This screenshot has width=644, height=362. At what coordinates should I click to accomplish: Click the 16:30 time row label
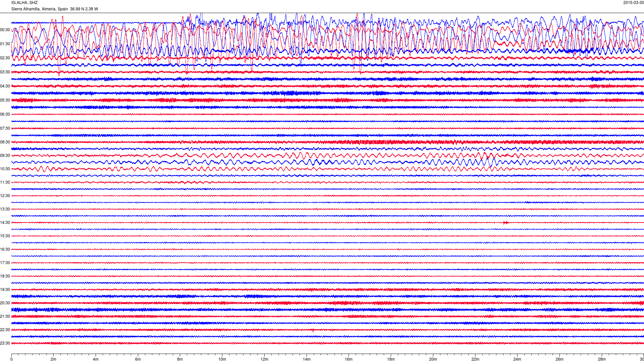coord(5,249)
